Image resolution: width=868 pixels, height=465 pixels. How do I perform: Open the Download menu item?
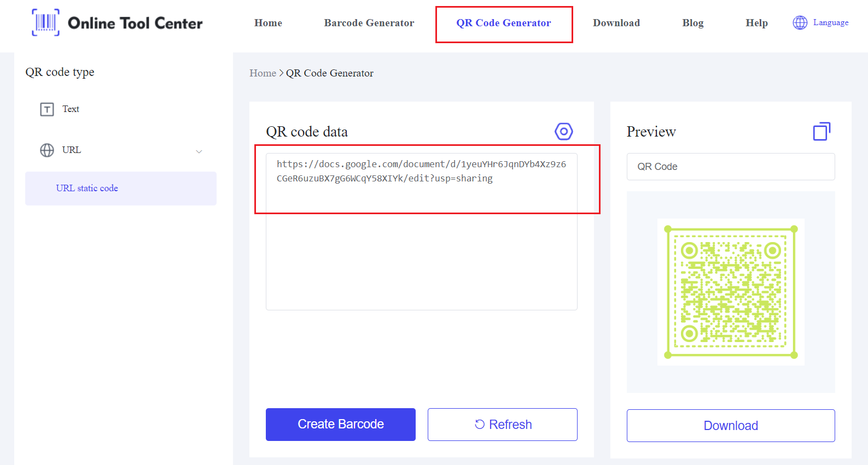click(616, 23)
